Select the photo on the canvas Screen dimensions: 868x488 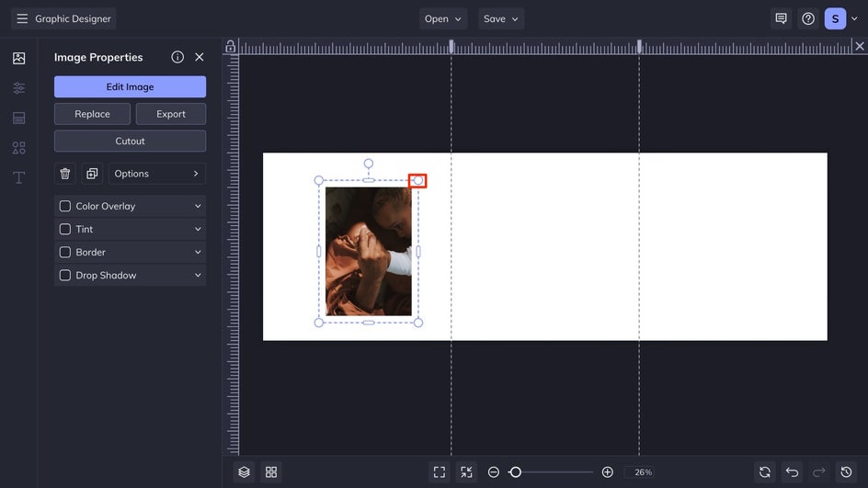pos(369,252)
